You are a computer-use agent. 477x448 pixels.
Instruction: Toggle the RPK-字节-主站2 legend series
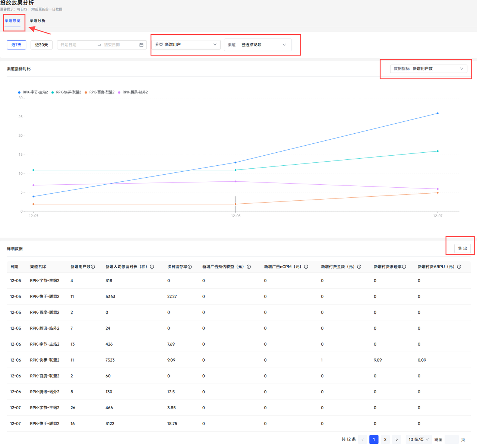click(33, 92)
